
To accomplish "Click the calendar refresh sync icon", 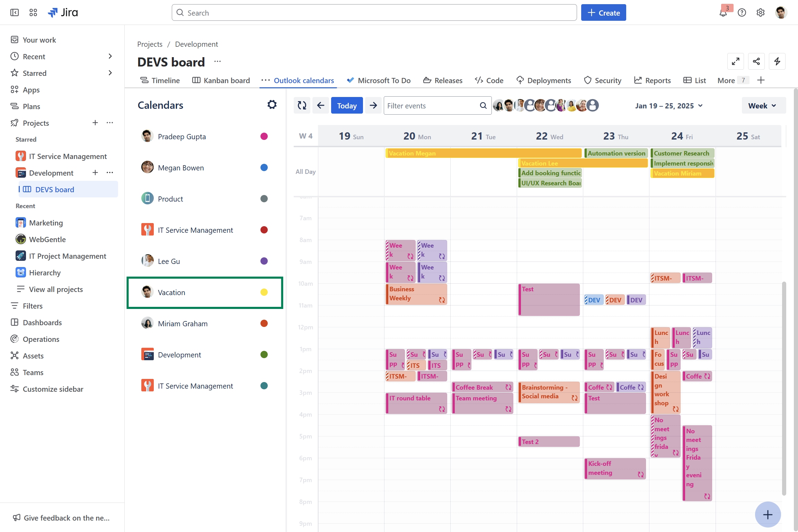I will (302, 106).
